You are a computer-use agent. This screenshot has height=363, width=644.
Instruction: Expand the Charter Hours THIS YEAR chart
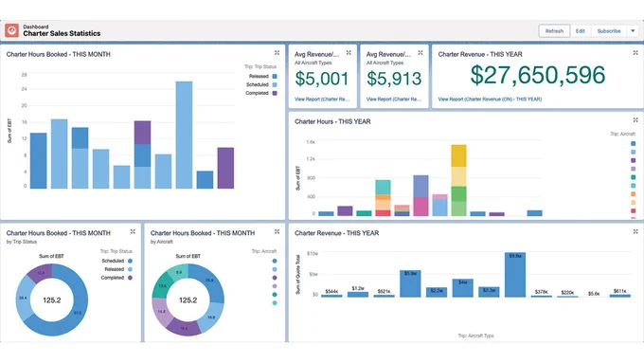click(635, 120)
